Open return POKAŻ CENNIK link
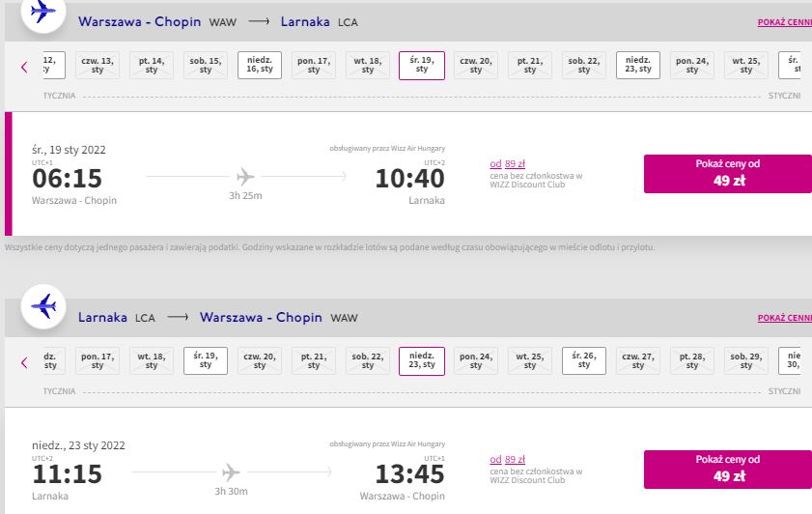Image resolution: width=812 pixels, height=514 pixels. [785, 318]
